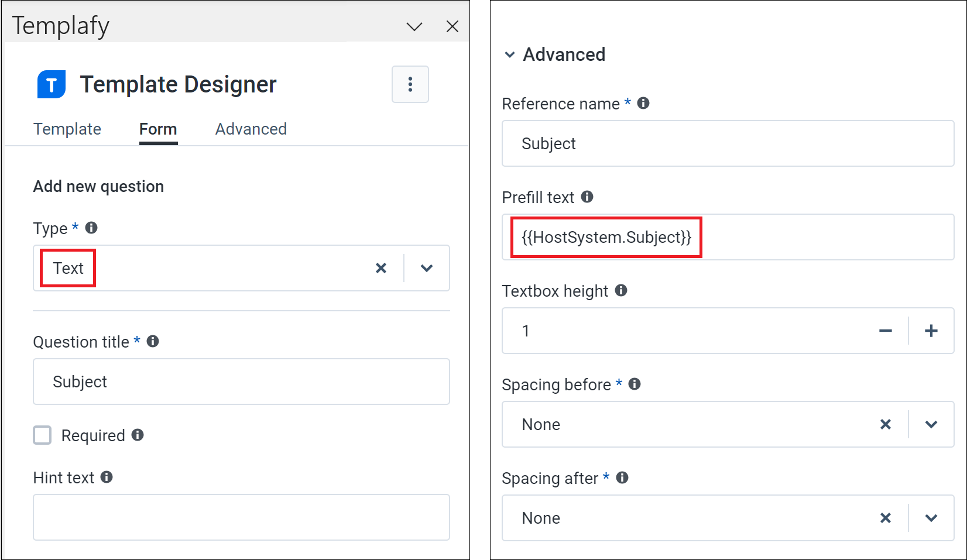Screen dimensions: 967x560
Task: Click the info icon next to Reference name
Action: (x=643, y=103)
